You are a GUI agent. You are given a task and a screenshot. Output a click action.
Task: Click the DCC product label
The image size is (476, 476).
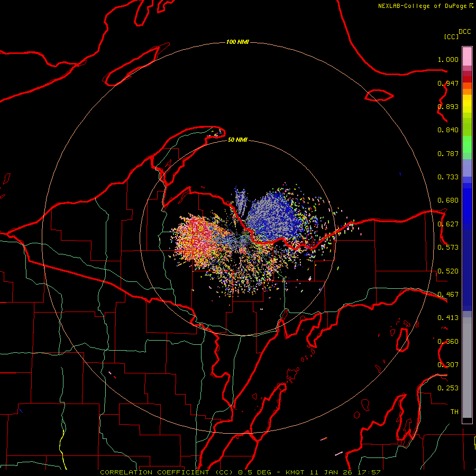(464, 32)
